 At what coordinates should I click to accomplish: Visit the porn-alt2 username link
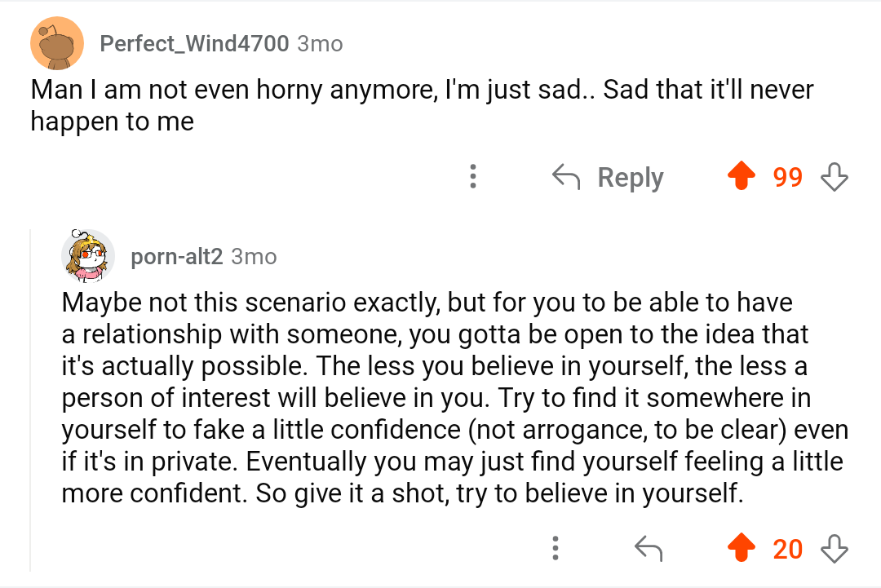(x=176, y=257)
